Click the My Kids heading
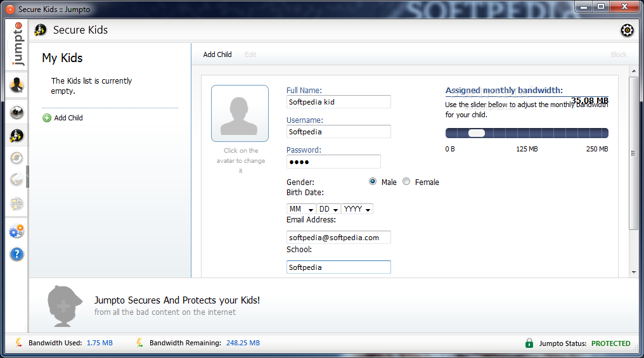This screenshot has height=358, width=644. coord(62,58)
